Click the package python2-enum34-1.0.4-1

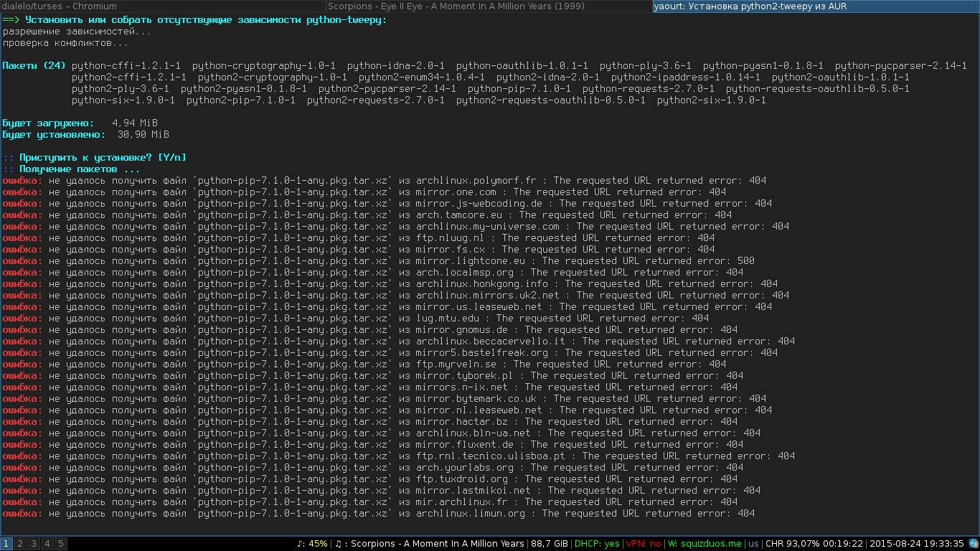[422, 77]
